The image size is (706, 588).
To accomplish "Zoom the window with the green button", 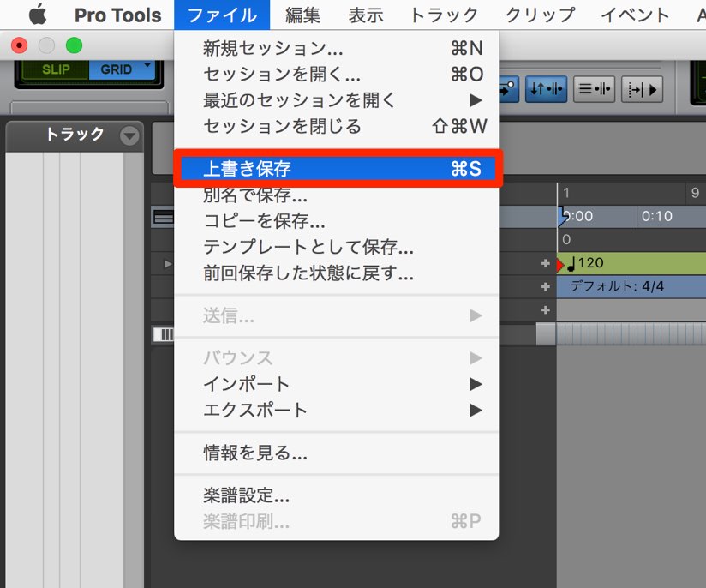I will click(74, 45).
